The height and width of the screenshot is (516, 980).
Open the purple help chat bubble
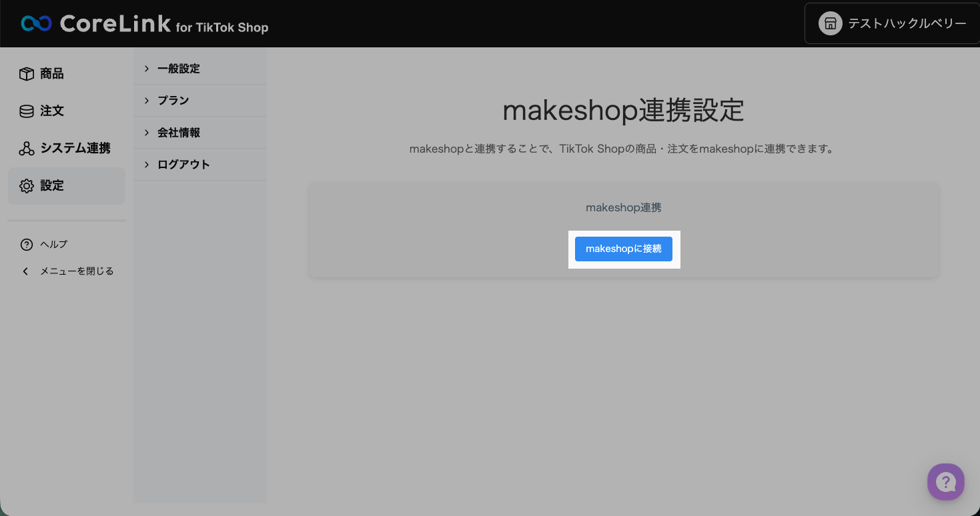946,481
